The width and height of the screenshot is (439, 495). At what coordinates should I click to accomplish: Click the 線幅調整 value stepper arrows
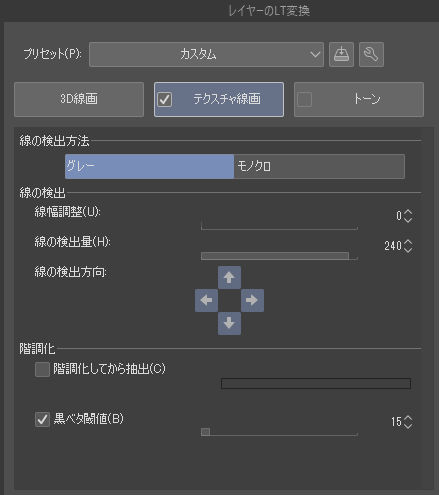tap(408, 216)
